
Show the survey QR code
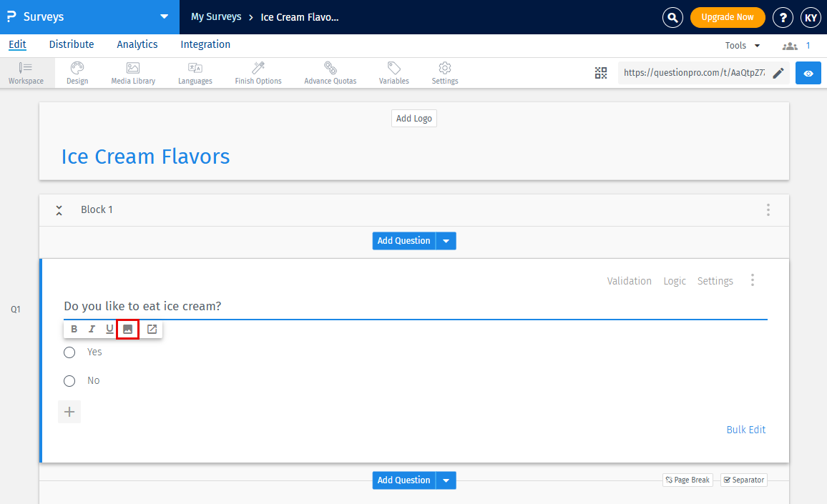pos(601,73)
